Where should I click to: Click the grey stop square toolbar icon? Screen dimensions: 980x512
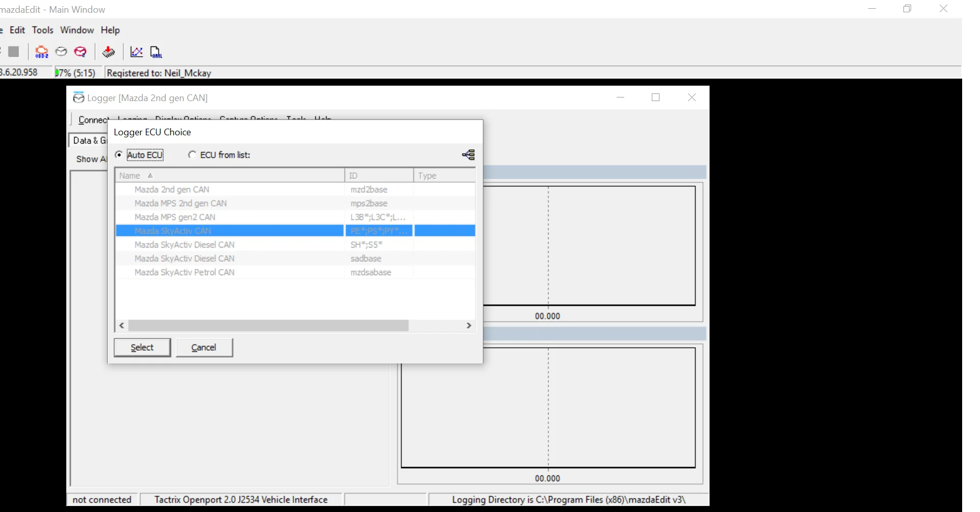(14, 52)
